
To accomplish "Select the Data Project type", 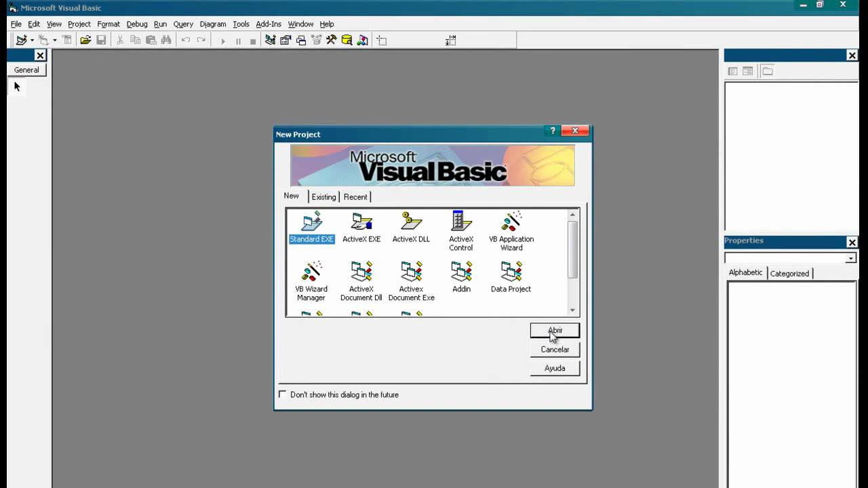I will point(511,277).
